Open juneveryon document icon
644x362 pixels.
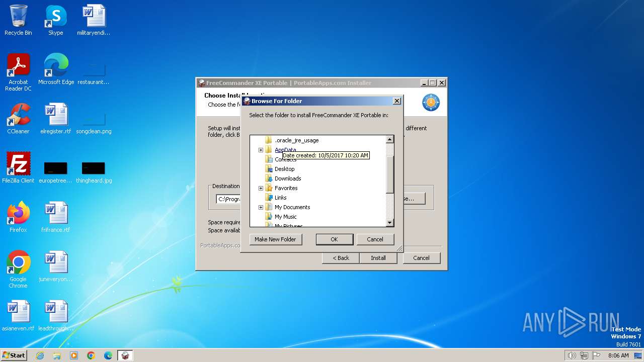click(x=56, y=266)
